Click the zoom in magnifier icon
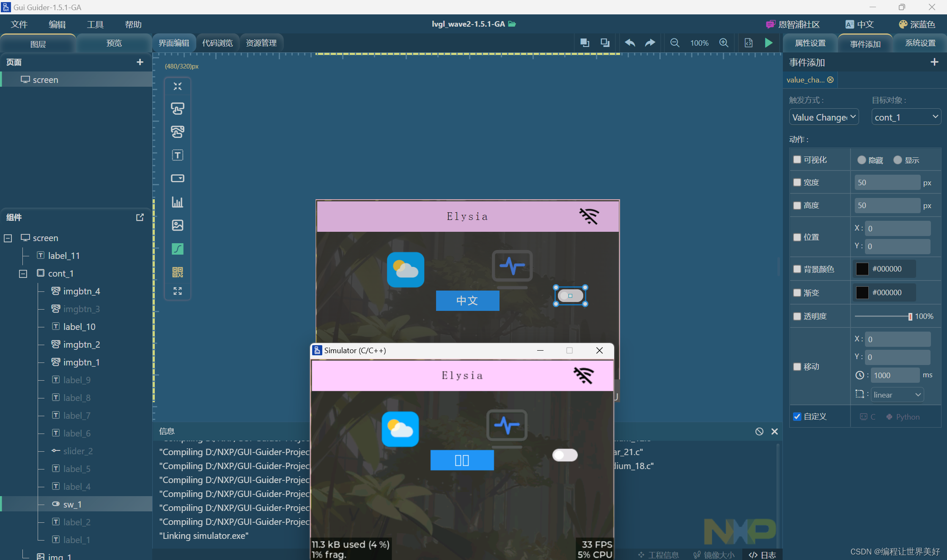The image size is (947, 560). tap(724, 43)
